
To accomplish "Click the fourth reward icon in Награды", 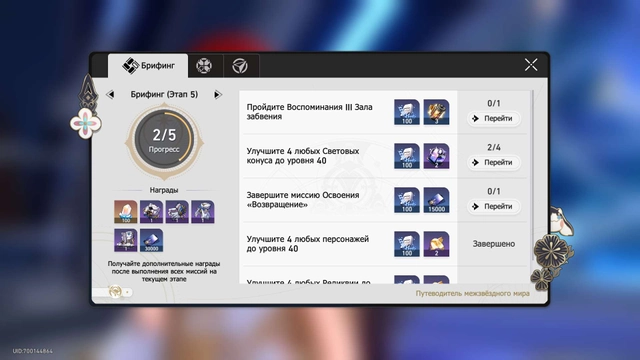I will click(203, 211).
